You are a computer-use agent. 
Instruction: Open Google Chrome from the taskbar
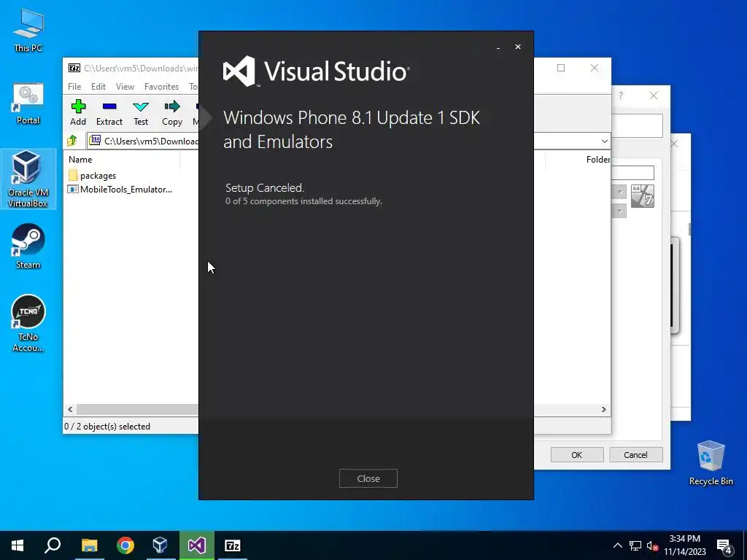[125, 545]
